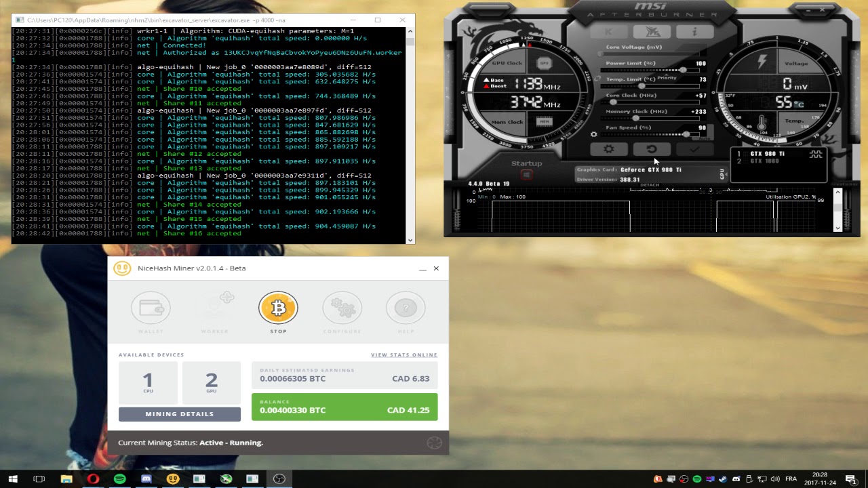This screenshot has height=488, width=868.
Task: Open Opera browser from the taskbar
Action: [93, 479]
